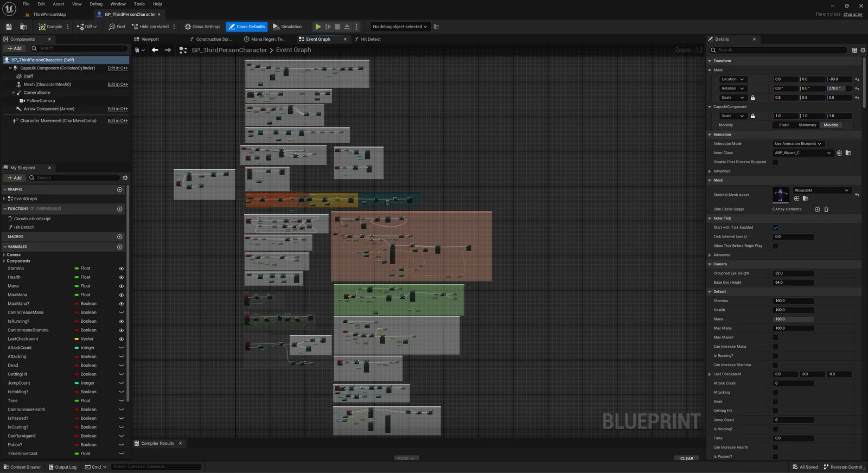Set Mobility to Static
The height and width of the screenshot is (473, 868).
click(x=784, y=125)
